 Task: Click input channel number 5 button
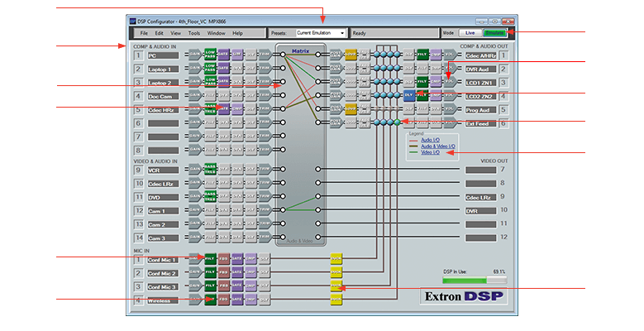tap(138, 110)
